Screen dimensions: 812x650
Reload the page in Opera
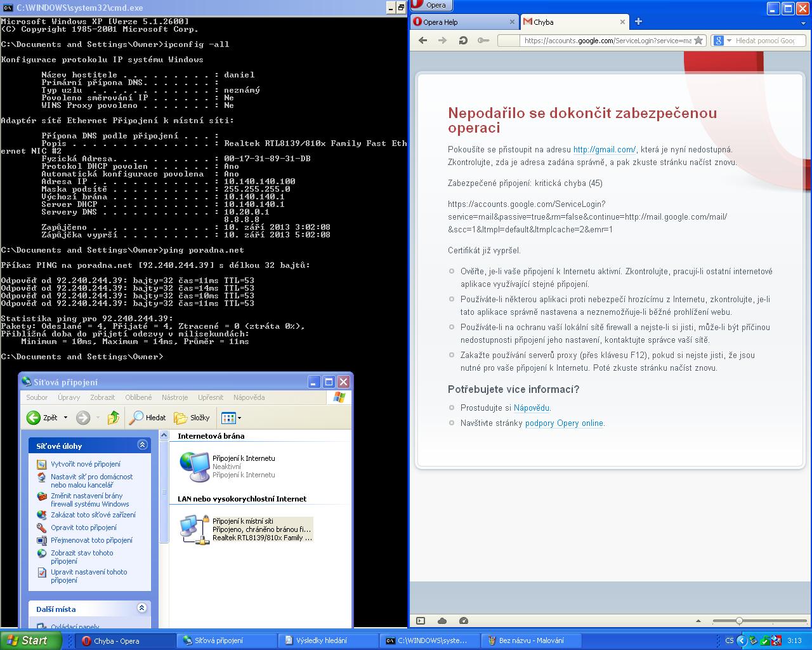coord(463,40)
